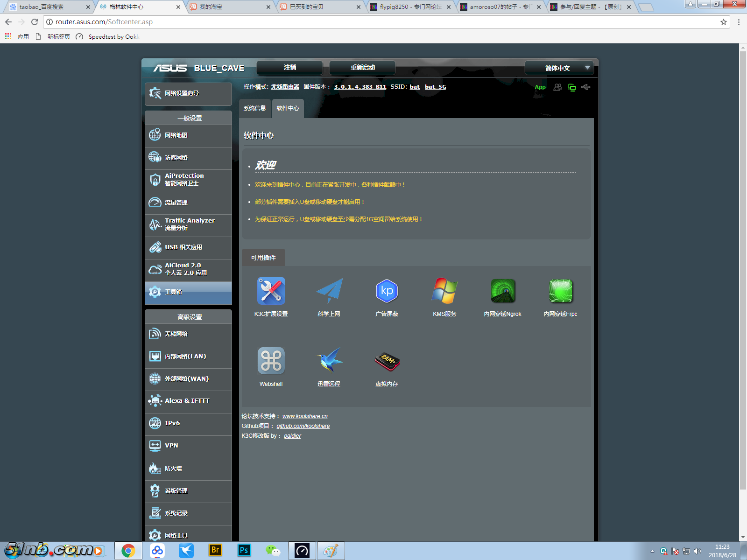Open the 广告屏蔽 kp plugin

(387, 291)
